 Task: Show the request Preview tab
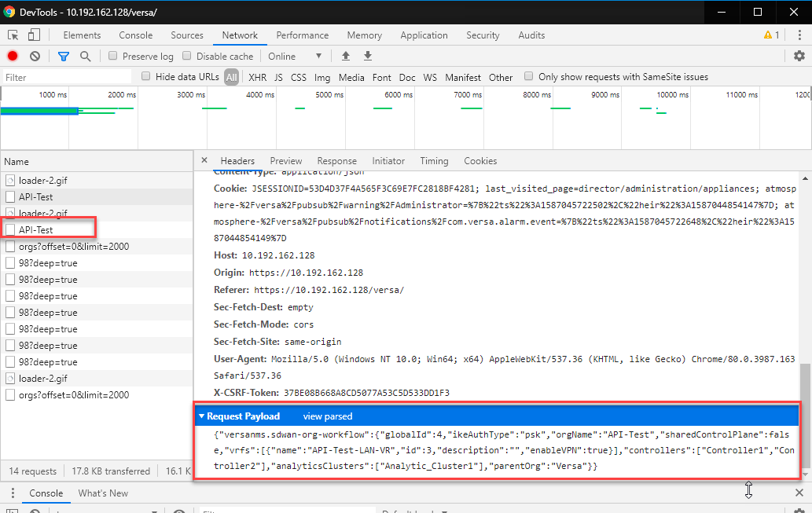pos(286,161)
